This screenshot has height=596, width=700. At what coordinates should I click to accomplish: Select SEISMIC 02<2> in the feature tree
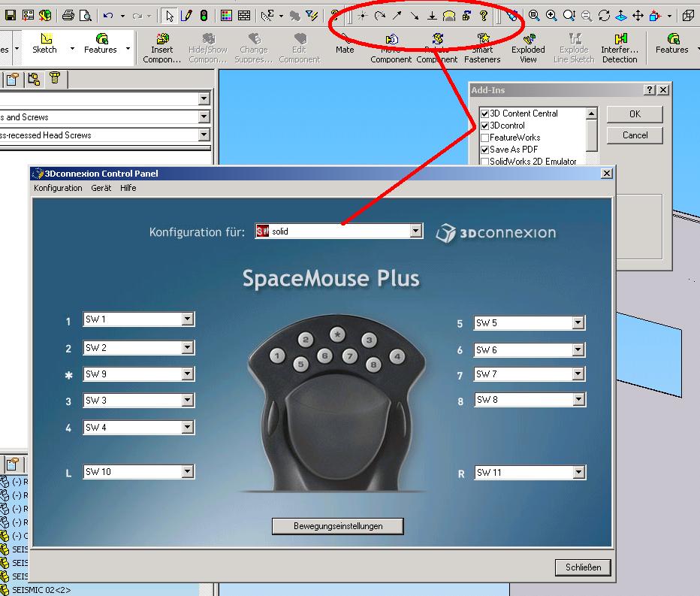[41, 590]
